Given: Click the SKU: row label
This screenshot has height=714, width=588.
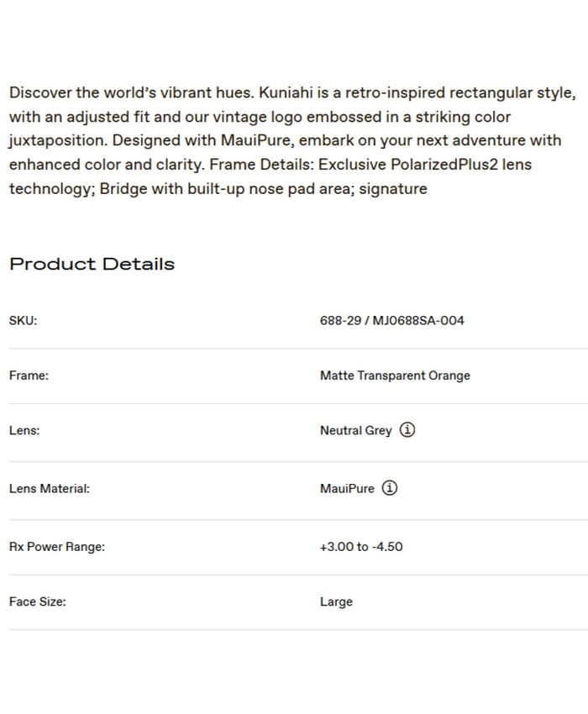Looking at the screenshot, I should 24,321.
